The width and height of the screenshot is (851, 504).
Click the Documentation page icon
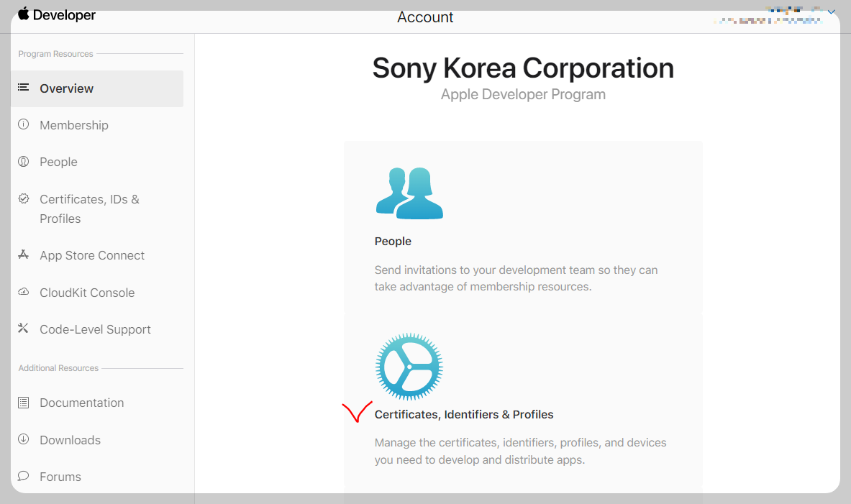pos(23,402)
